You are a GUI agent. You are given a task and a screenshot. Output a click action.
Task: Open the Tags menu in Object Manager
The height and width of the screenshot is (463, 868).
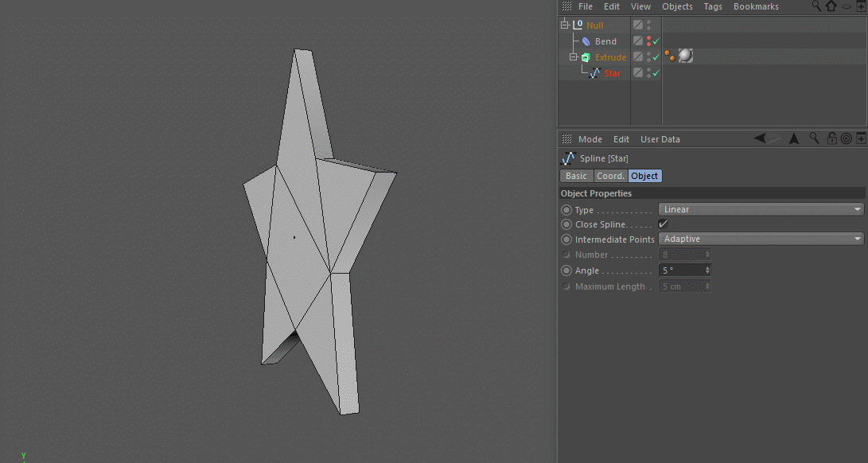pyautogui.click(x=713, y=6)
